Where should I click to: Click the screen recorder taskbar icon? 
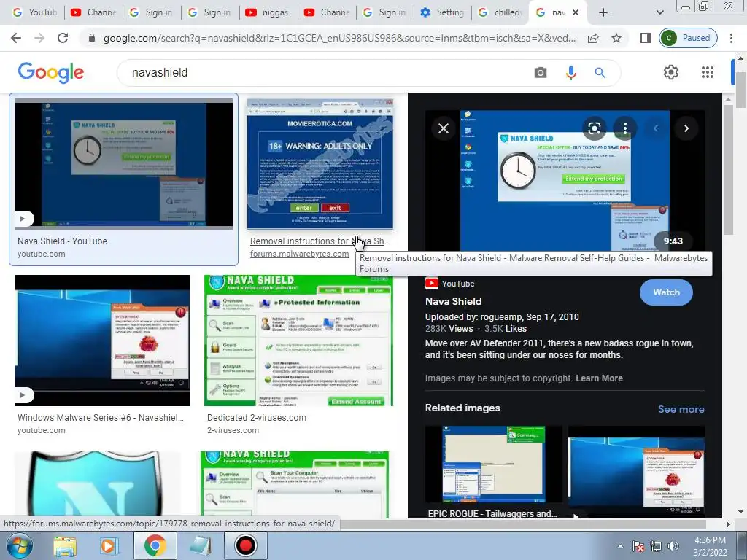point(245,546)
